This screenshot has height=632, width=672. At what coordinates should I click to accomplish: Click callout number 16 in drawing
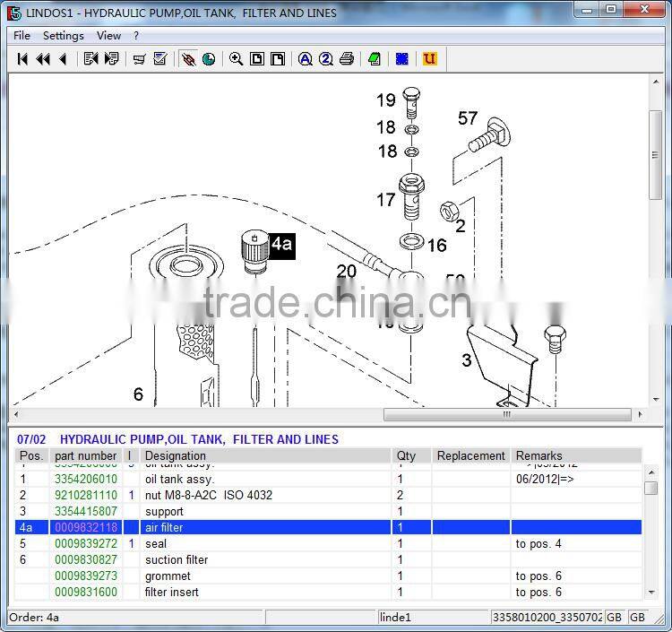tap(437, 246)
